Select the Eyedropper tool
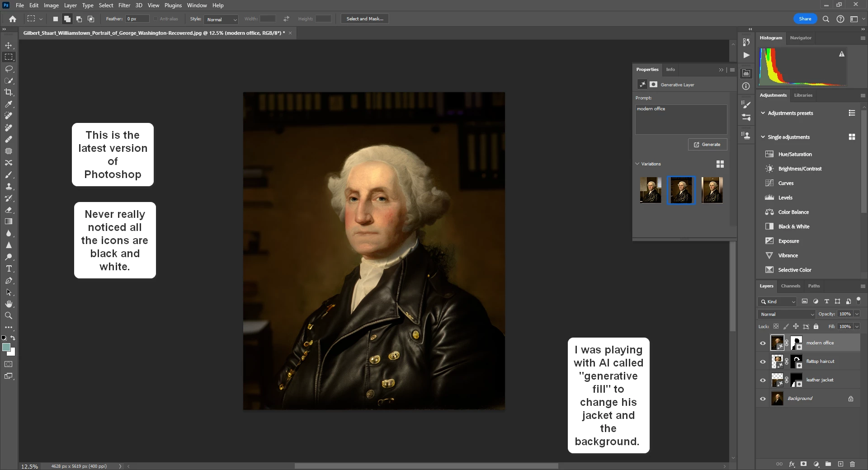Image resolution: width=868 pixels, height=470 pixels. pos(9,104)
